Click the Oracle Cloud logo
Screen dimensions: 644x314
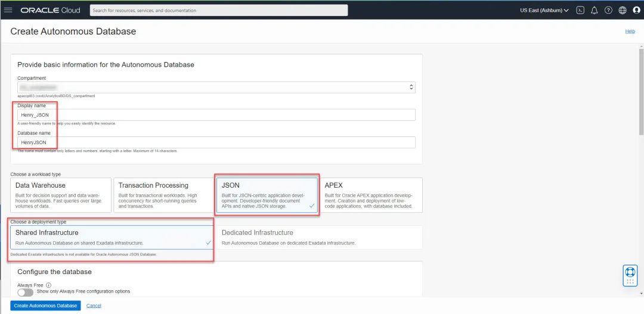(51, 10)
